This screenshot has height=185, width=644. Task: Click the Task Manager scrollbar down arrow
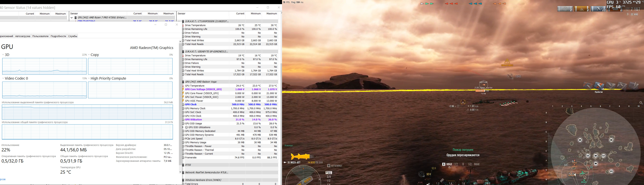point(180,172)
